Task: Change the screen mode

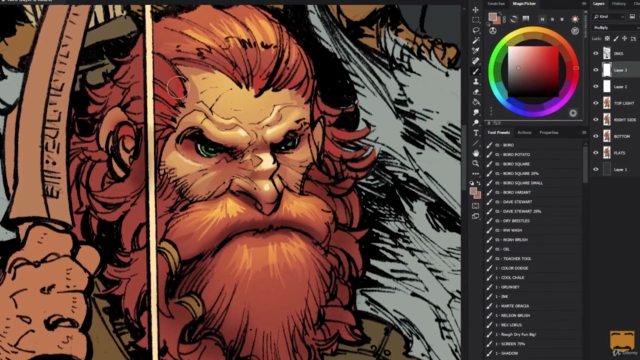Action: coord(476,216)
